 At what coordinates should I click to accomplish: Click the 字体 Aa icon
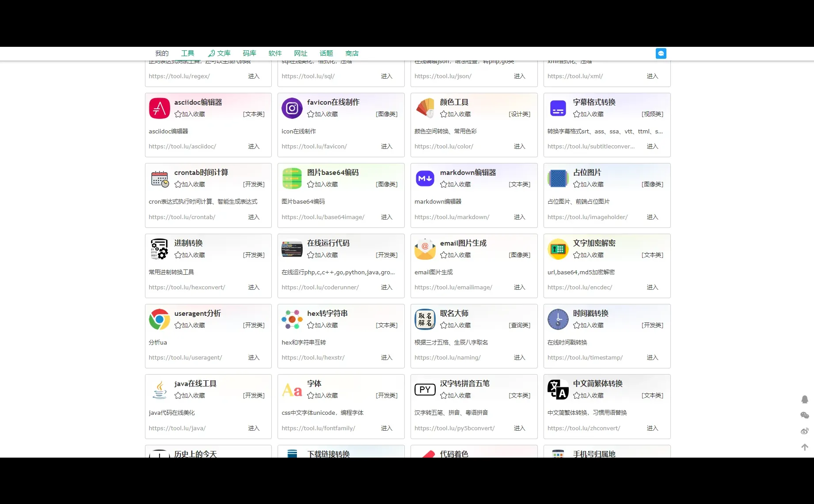pyautogui.click(x=292, y=390)
